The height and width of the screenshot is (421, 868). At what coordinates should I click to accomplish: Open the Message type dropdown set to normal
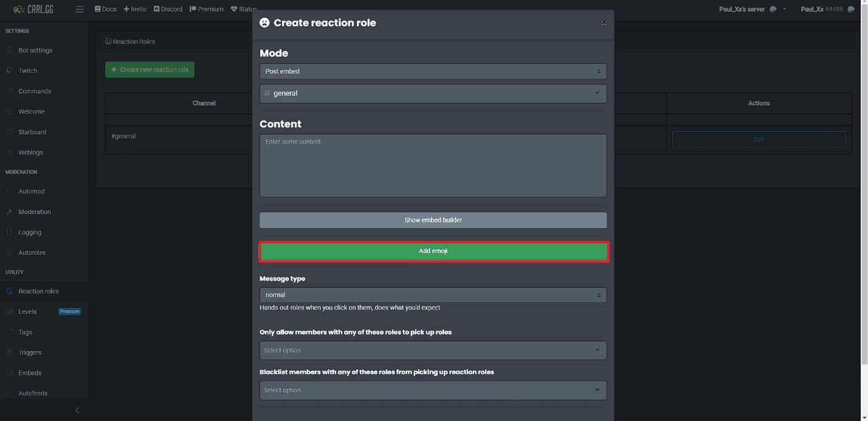coord(433,295)
